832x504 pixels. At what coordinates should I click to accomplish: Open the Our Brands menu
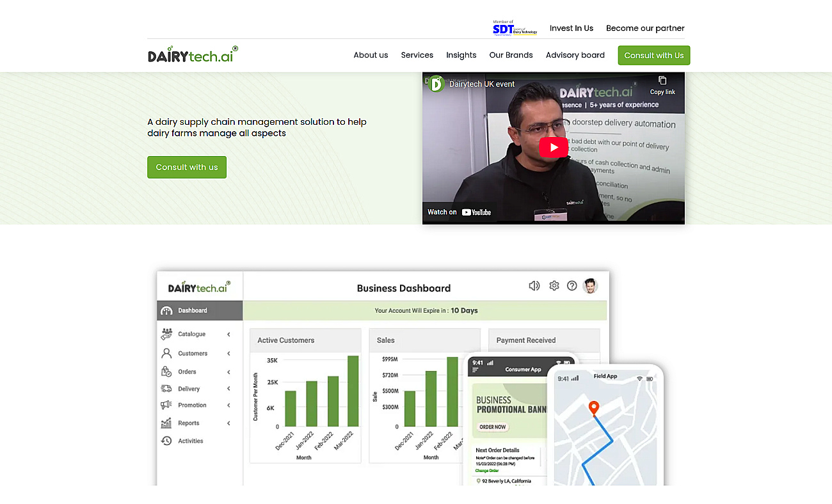pos(511,55)
